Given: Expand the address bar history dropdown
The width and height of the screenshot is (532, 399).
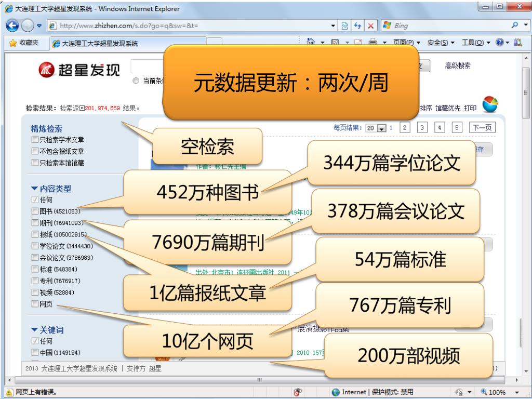Looking at the screenshot, I should (333, 26).
